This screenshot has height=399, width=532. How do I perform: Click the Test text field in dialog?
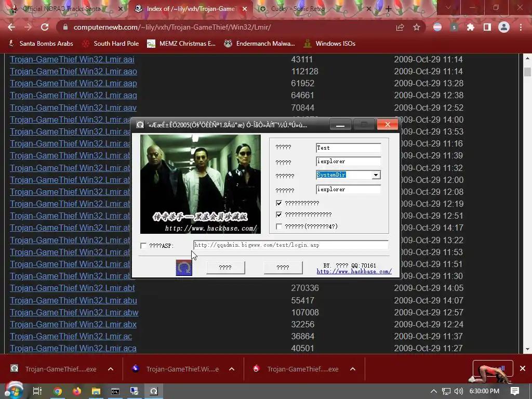tap(348, 148)
